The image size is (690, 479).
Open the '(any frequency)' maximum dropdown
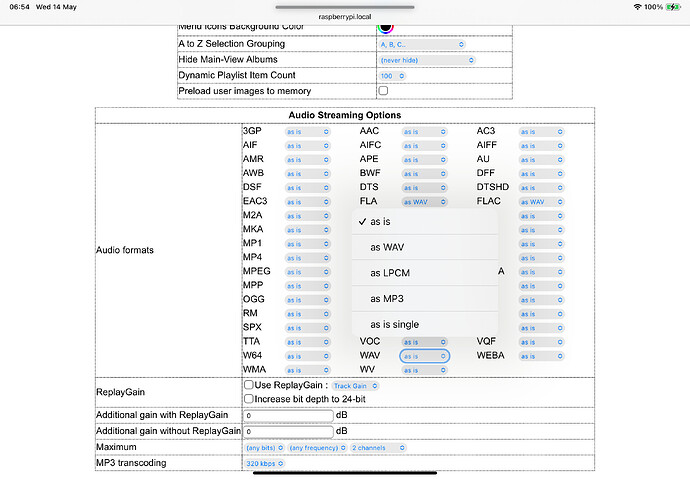tap(317, 448)
